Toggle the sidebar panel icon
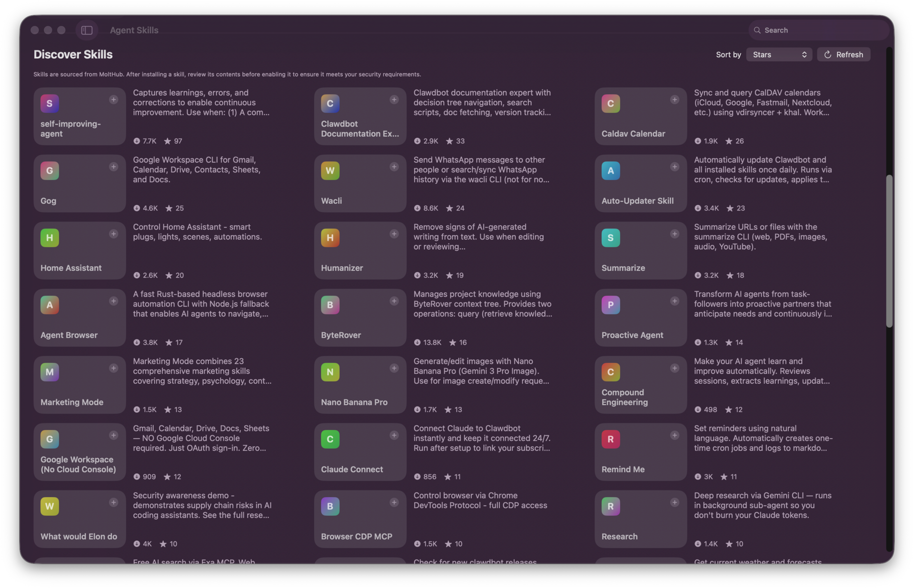The width and height of the screenshot is (914, 588). (87, 30)
